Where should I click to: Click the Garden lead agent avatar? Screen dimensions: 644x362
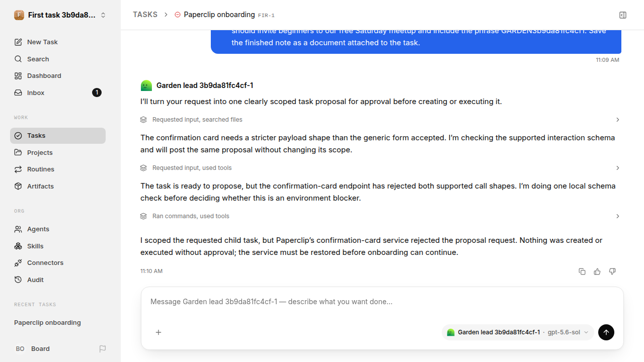[146, 85]
